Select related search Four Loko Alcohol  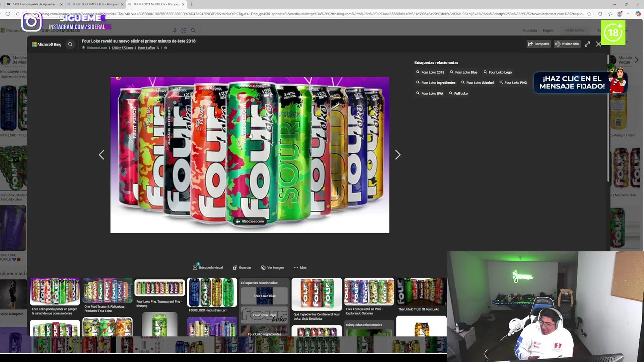pyautogui.click(x=477, y=83)
